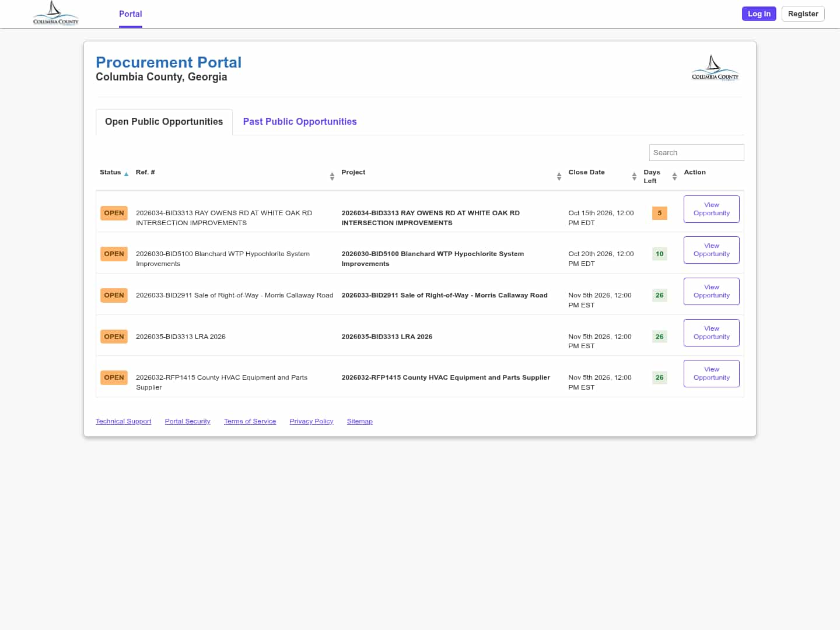Focus the Search input field
Viewport: 840px width, 630px height.
696,152
